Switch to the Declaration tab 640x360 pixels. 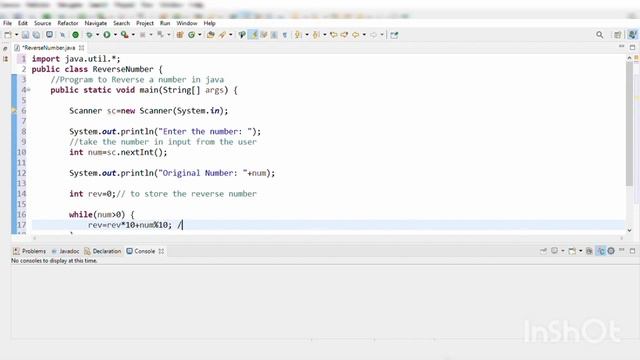click(103, 251)
